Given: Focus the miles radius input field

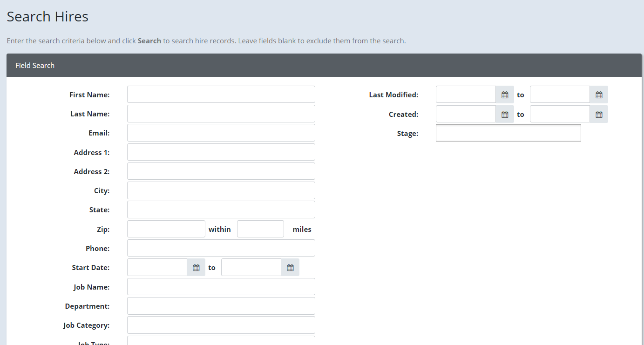Looking at the screenshot, I should point(260,229).
